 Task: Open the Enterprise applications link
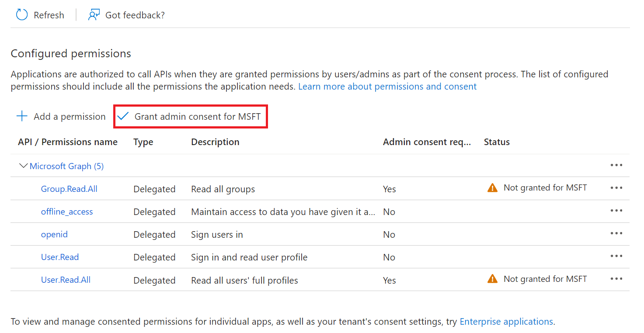tap(506, 322)
